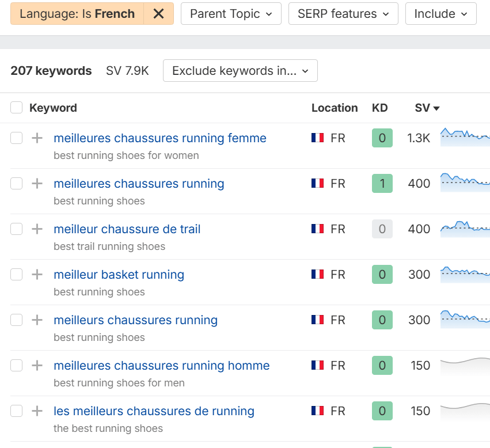This screenshot has width=490, height=448.
Task: Click plus icon beside 'meilleures chaussures running homme'
Action: click(x=37, y=366)
